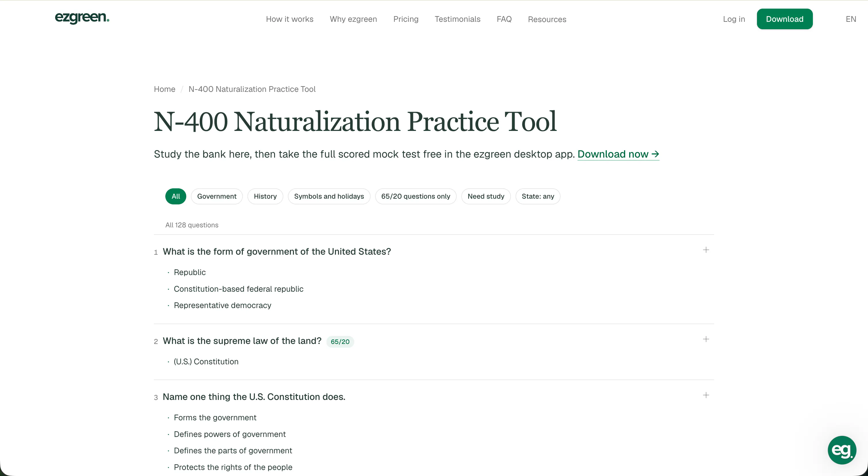
Task: Go to Home via breadcrumb
Action: pyautogui.click(x=164, y=89)
